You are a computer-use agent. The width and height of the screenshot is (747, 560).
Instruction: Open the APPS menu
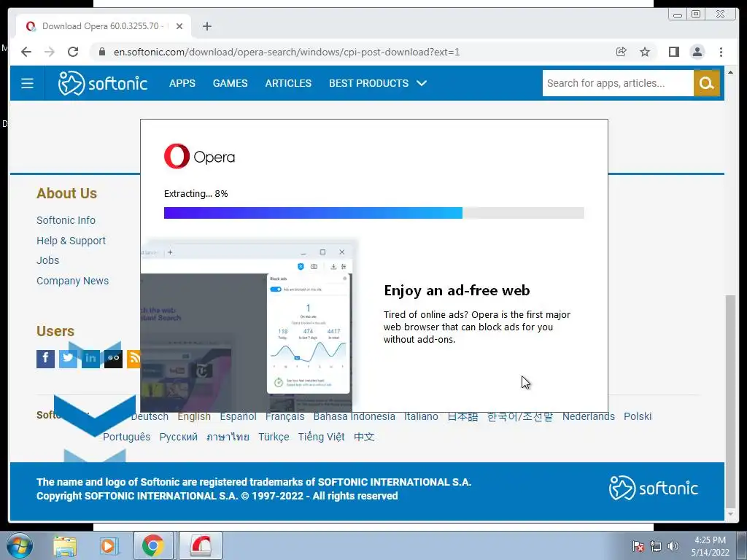182,83
